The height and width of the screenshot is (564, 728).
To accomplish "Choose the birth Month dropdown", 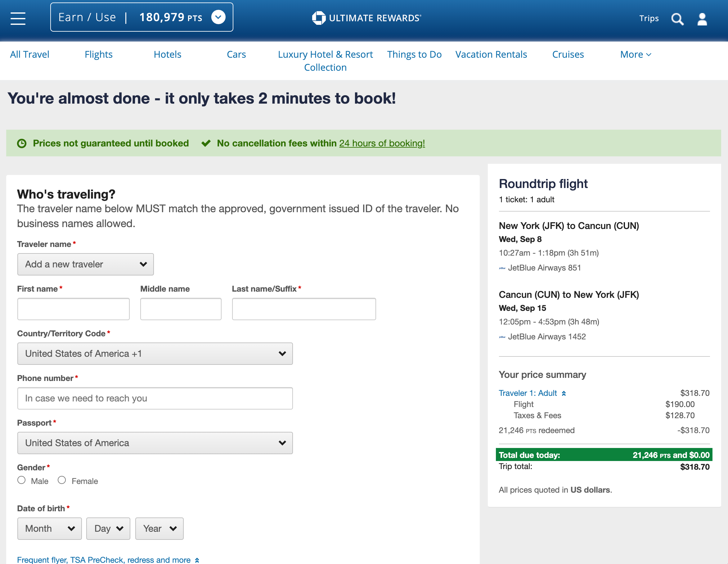I will (49, 528).
